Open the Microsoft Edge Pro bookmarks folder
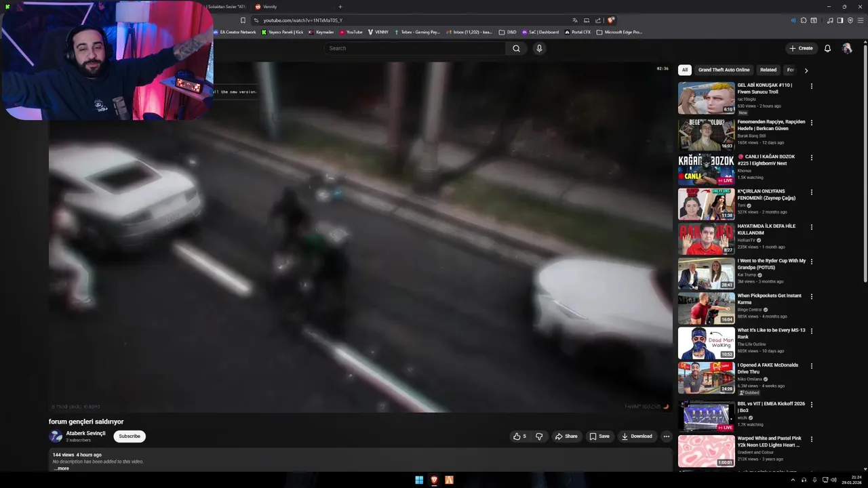 [619, 32]
